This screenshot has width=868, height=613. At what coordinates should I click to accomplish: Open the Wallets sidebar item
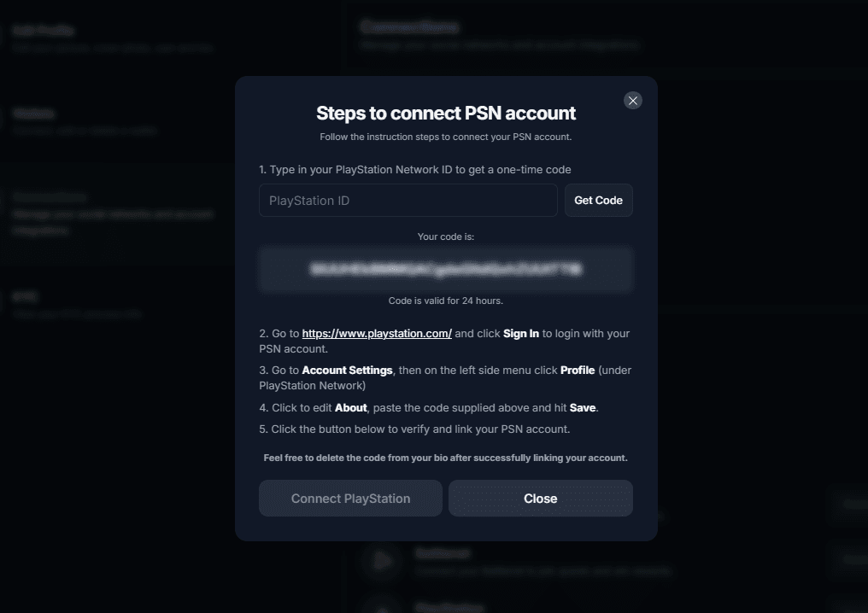(x=34, y=114)
